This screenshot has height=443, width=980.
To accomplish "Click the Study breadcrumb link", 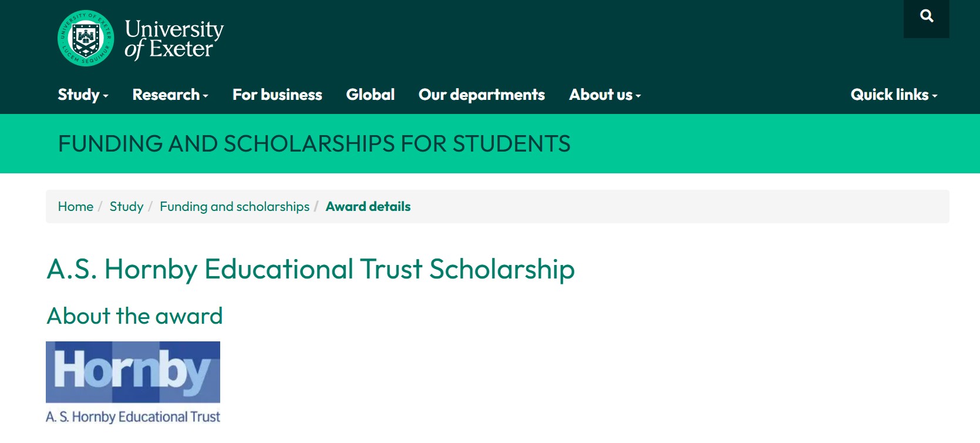I will (126, 206).
